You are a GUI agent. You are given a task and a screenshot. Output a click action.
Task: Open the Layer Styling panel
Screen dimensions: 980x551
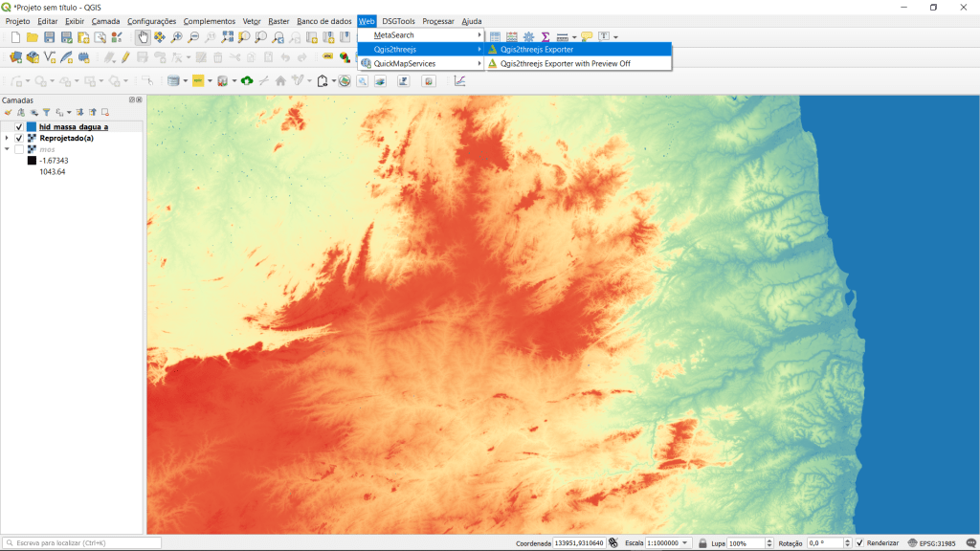tap(9, 112)
